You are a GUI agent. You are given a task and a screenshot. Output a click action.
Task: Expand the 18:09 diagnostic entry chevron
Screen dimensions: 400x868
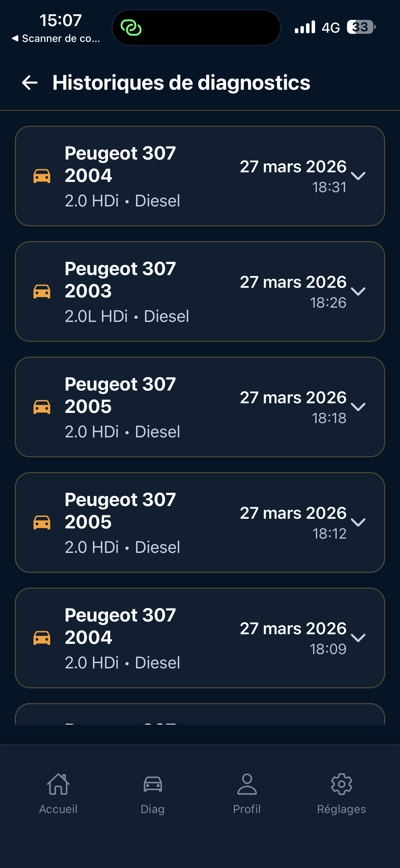point(358,638)
